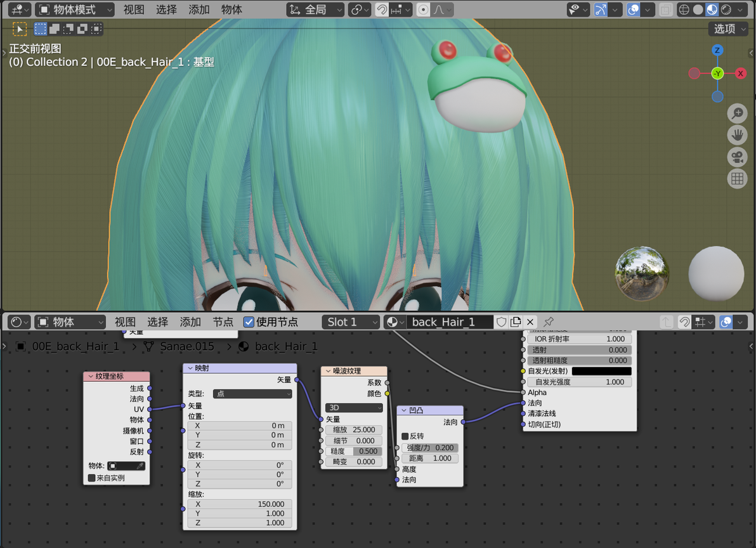Switch to material preview shading

pos(712,10)
